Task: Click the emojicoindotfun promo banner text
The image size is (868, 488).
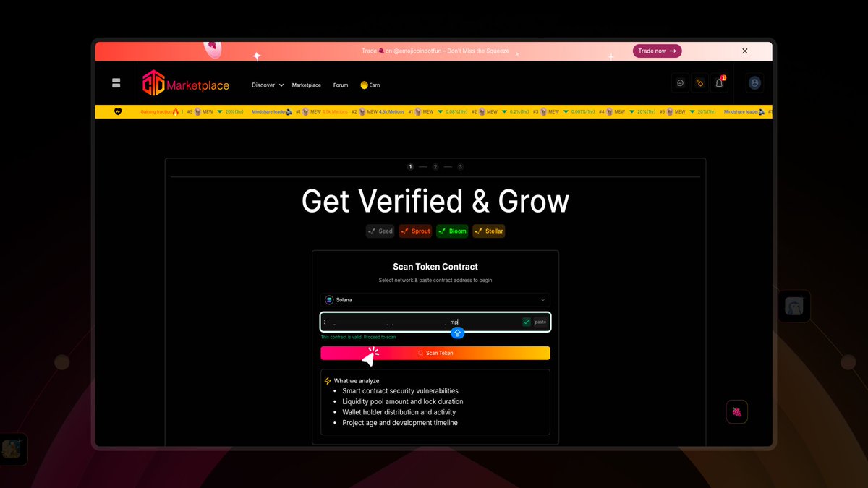Action: point(435,51)
